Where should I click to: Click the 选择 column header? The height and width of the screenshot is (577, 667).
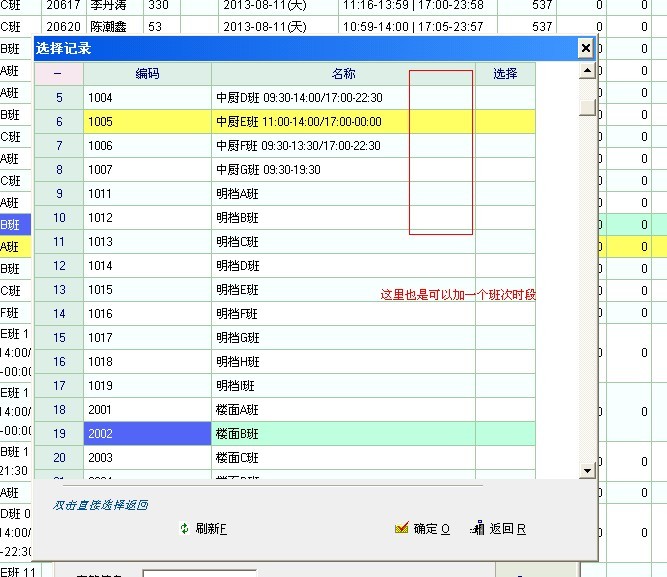(505, 74)
